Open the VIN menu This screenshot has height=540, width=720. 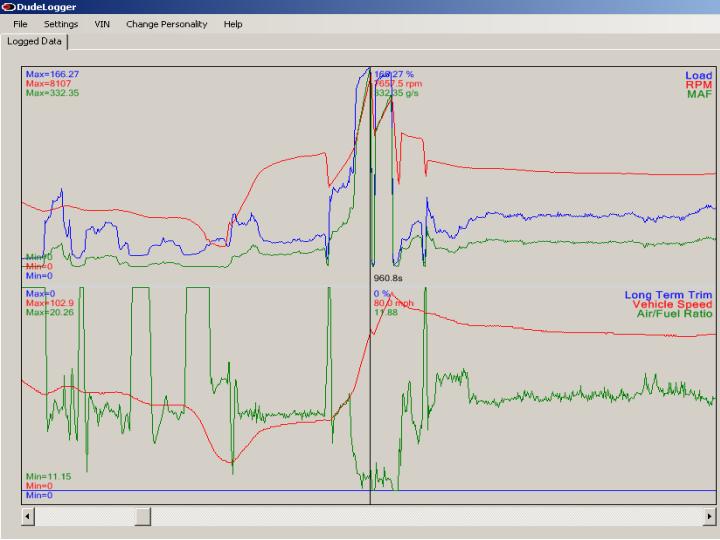[102, 24]
